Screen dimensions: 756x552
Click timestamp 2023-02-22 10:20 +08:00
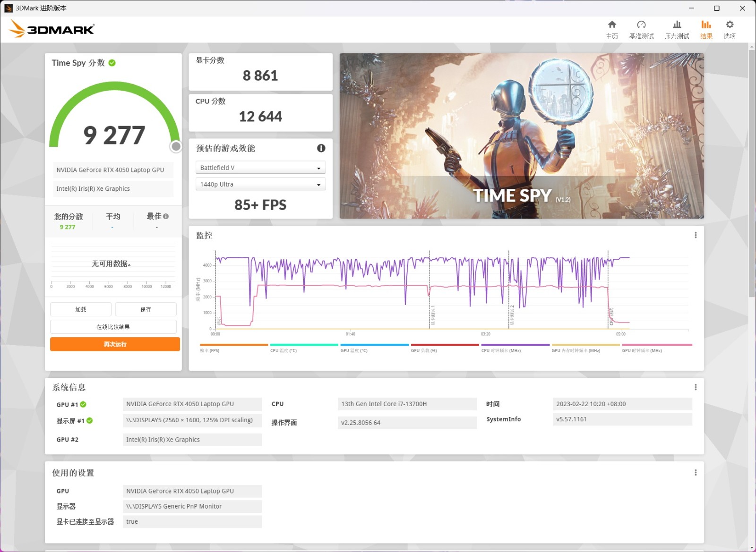[622, 404]
